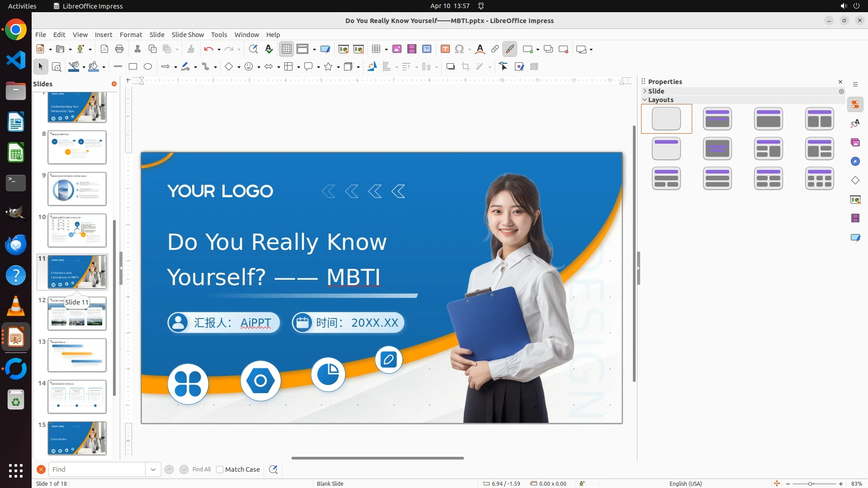Insert a table from toolbar
The image size is (868, 488).
click(x=376, y=49)
